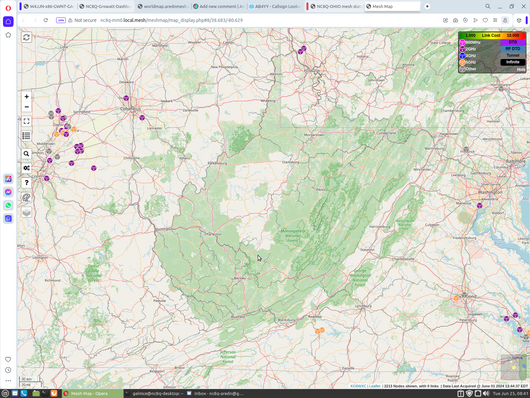Switch to the Add new comment tab
530x398 pixels.
tap(219, 6)
